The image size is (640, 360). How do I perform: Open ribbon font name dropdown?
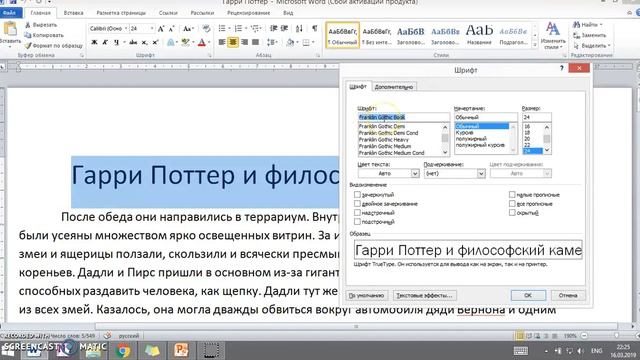[126, 29]
